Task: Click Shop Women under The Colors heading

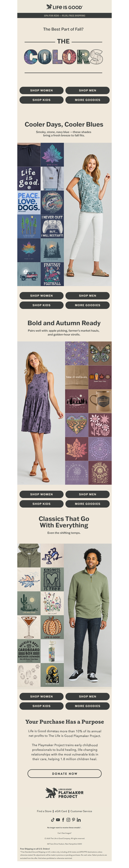Action: tap(42, 90)
